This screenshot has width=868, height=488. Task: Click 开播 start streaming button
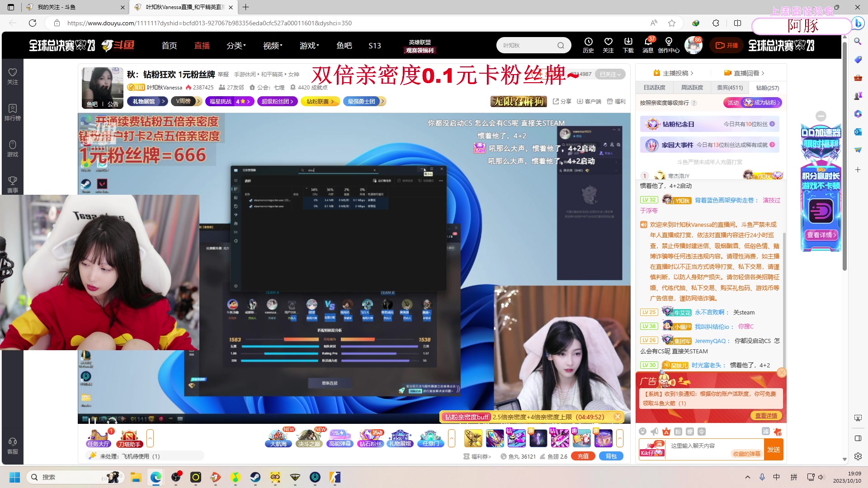click(726, 45)
